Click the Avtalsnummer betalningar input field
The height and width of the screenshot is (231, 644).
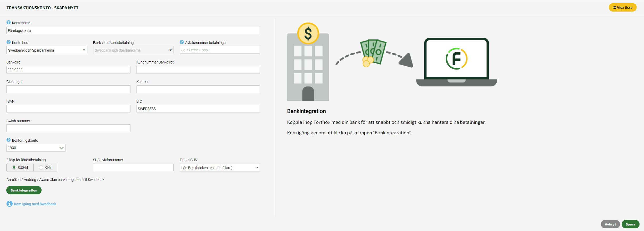(x=220, y=50)
